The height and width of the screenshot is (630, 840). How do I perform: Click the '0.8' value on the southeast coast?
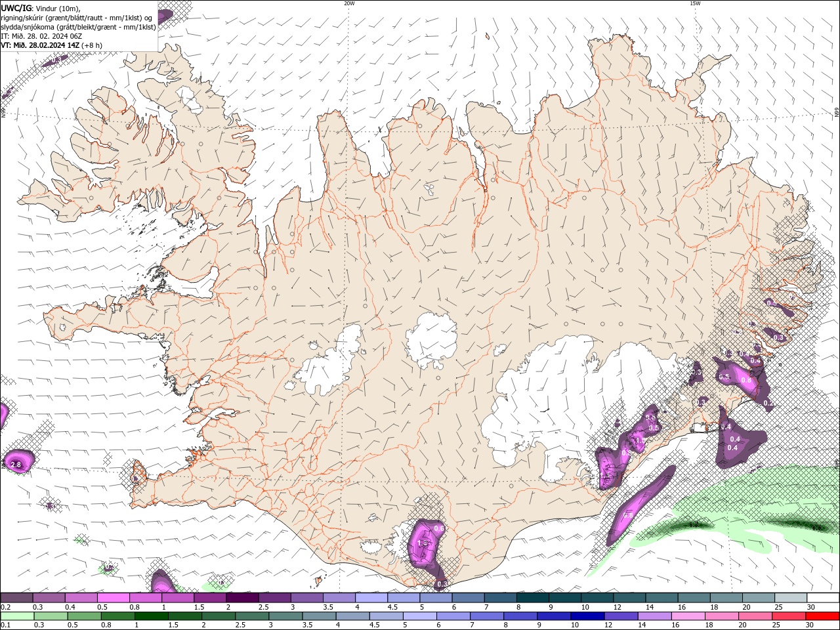tap(745, 380)
